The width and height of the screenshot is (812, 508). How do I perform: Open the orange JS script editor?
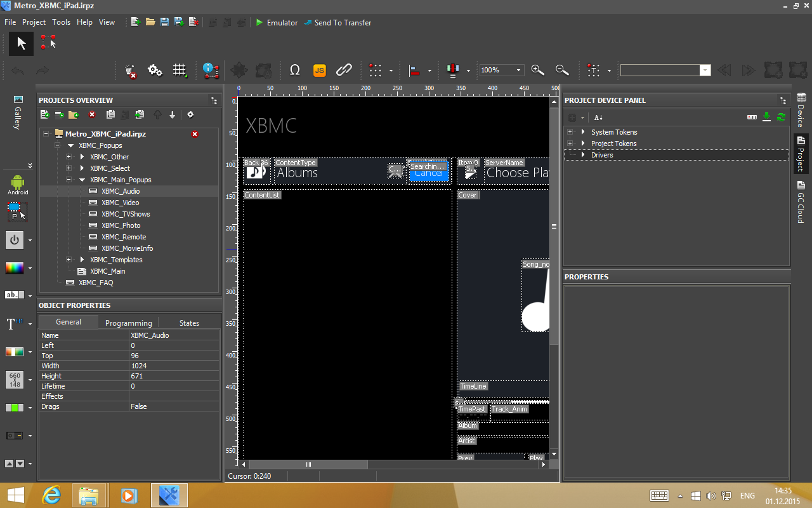[x=319, y=70]
